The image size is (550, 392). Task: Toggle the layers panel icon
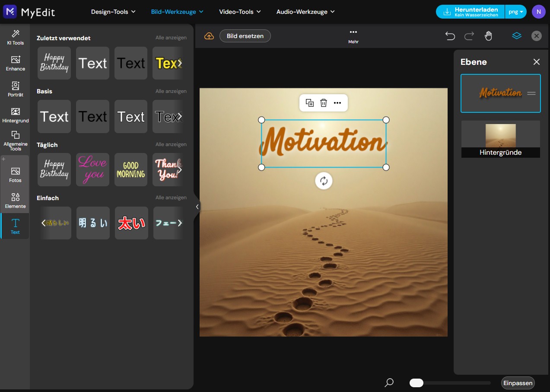tap(517, 36)
